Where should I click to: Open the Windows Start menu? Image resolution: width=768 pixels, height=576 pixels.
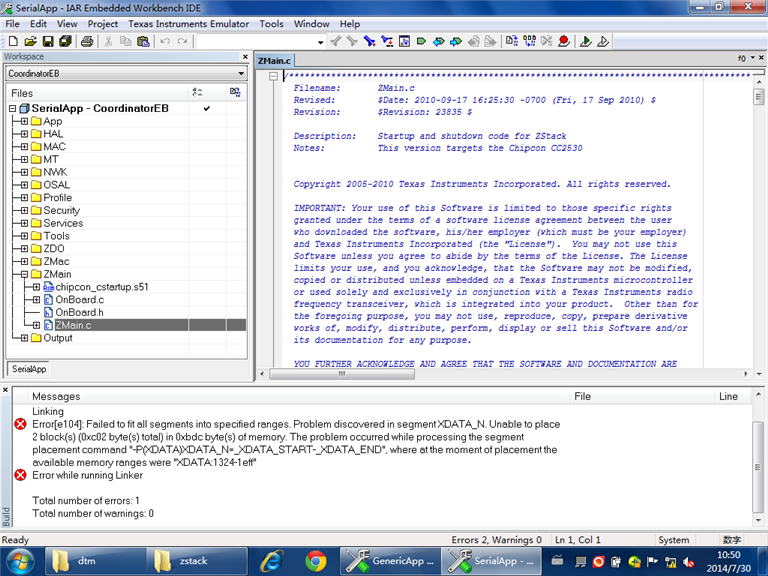coord(20,561)
